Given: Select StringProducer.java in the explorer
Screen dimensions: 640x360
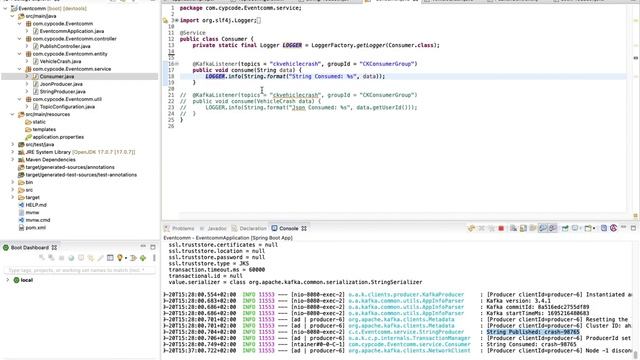Looking at the screenshot, I should coord(62,91).
